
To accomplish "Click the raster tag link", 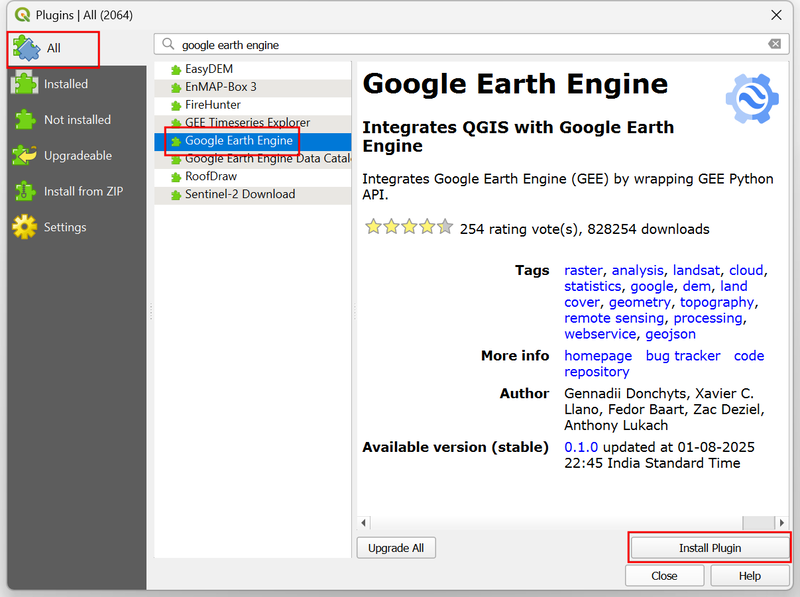I will pos(583,270).
